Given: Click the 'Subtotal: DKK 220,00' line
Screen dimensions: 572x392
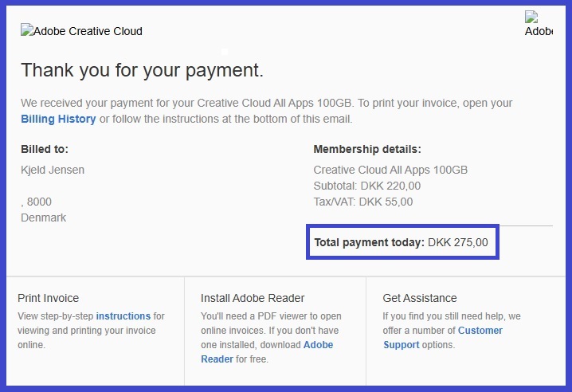Looking at the screenshot, I should 367,186.
